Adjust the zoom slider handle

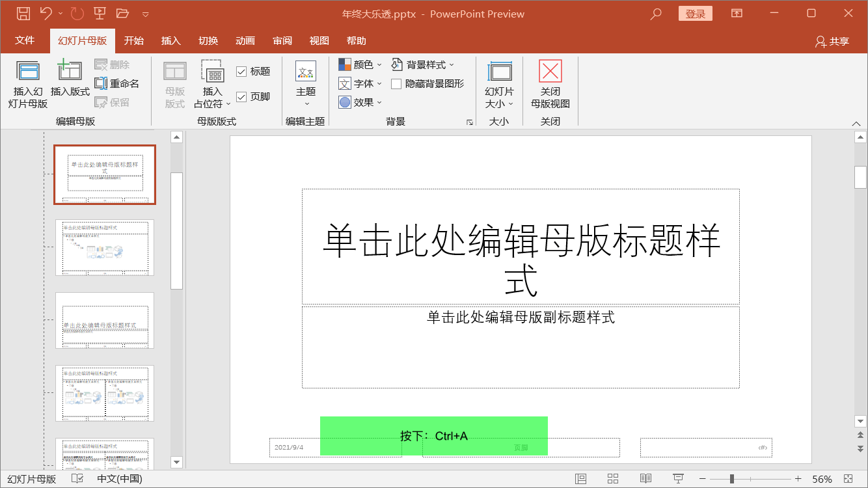coord(732,479)
